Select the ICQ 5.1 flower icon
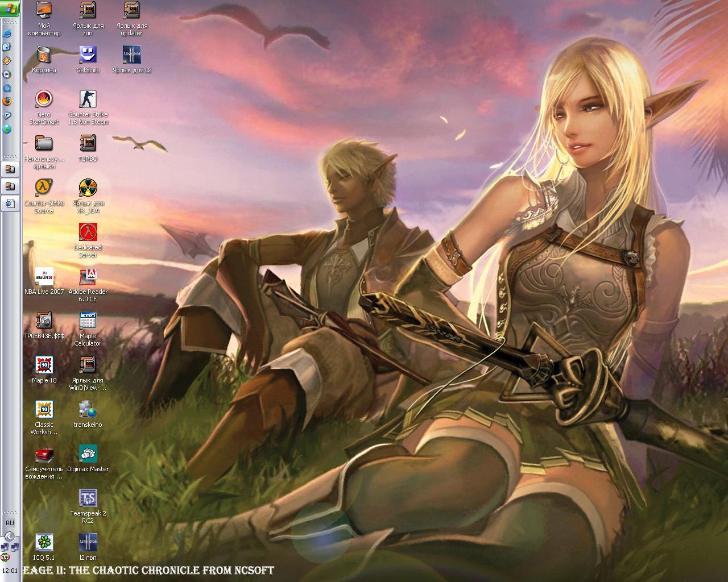This screenshot has height=582, width=728. coord(44,547)
